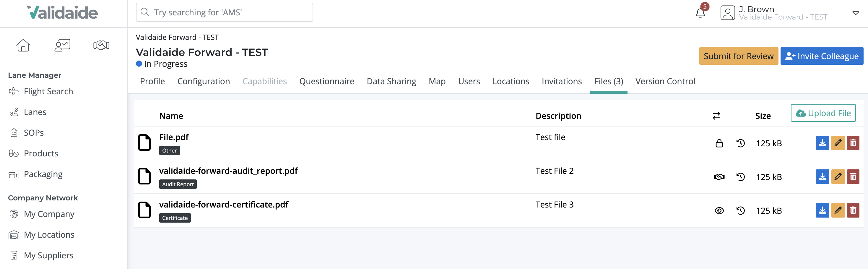The width and height of the screenshot is (868, 269).
Task: Click the File.pdf document icon
Action: pyautogui.click(x=144, y=142)
